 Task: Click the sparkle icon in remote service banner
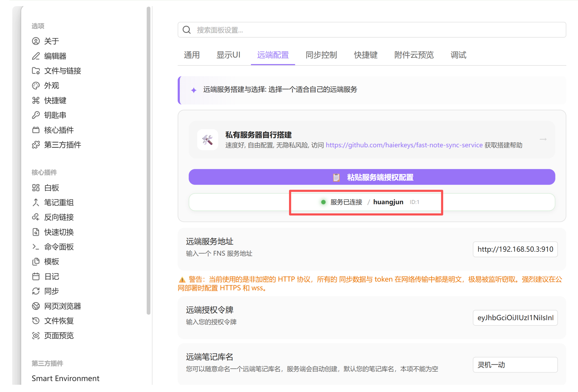(x=194, y=90)
